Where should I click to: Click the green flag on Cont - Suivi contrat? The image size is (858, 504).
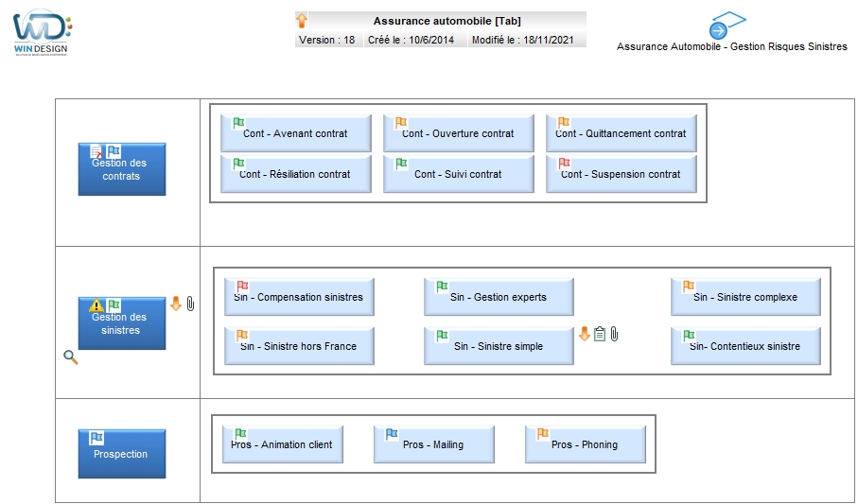(401, 163)
